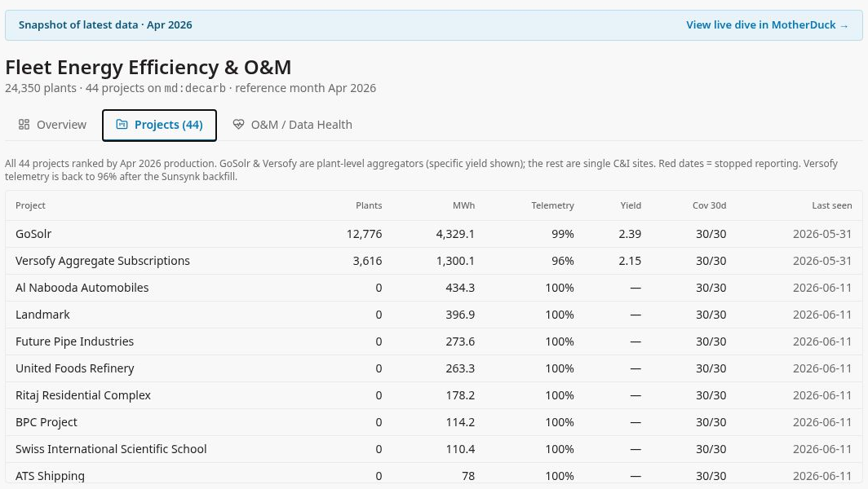Click Landmark last seen date 2026-06-11
The image size is (868, 489).
pyautogui.click(x=822, y=315)
